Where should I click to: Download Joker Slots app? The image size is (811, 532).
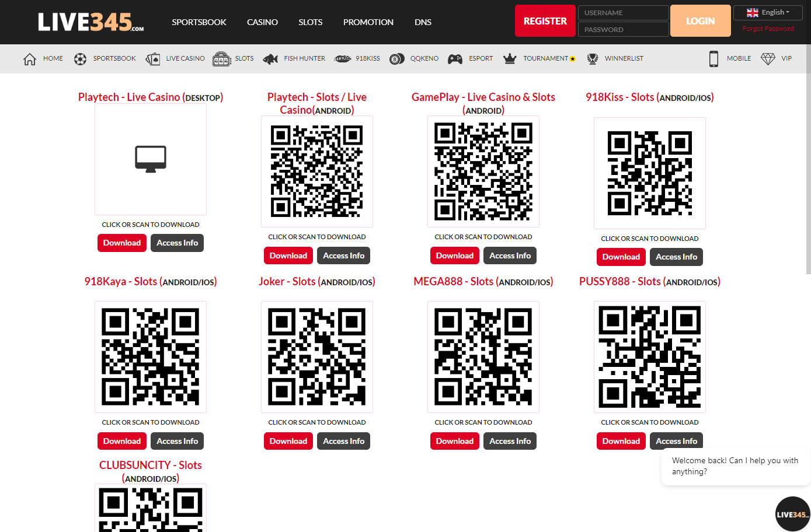click(x=288, y=441)
